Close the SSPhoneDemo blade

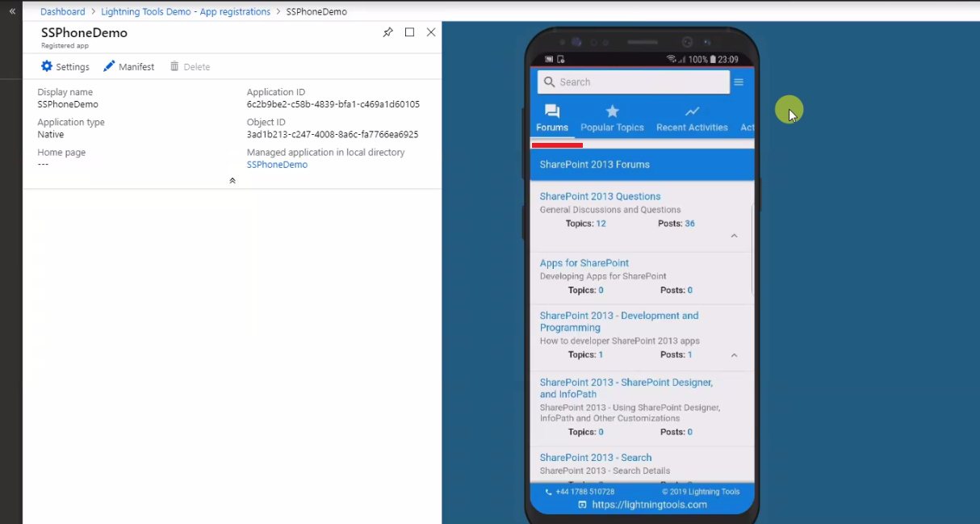tap(431, 32)
